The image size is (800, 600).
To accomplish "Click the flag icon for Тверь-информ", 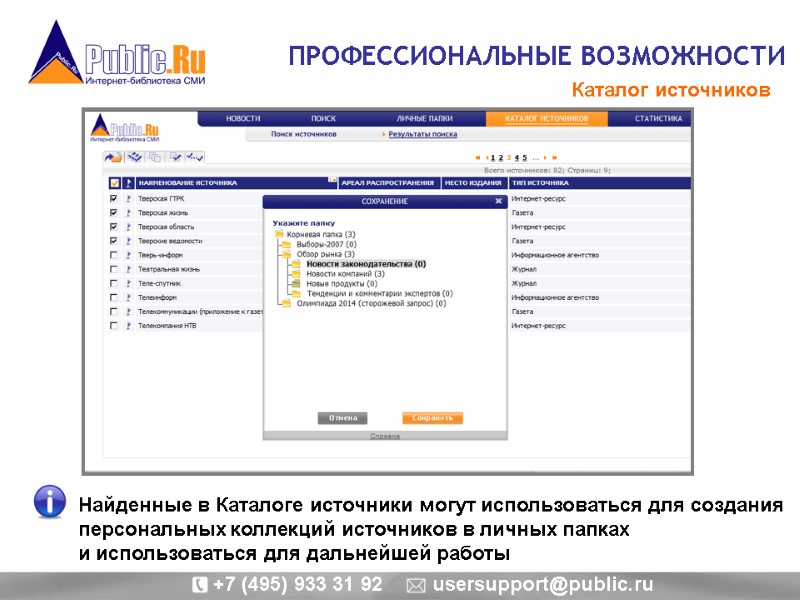I will [129, 255].
